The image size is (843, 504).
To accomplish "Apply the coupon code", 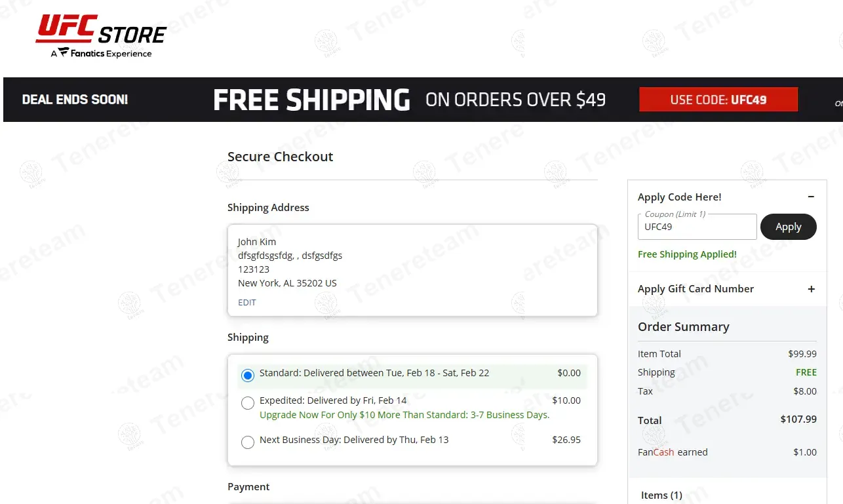I will click(788, 227).
